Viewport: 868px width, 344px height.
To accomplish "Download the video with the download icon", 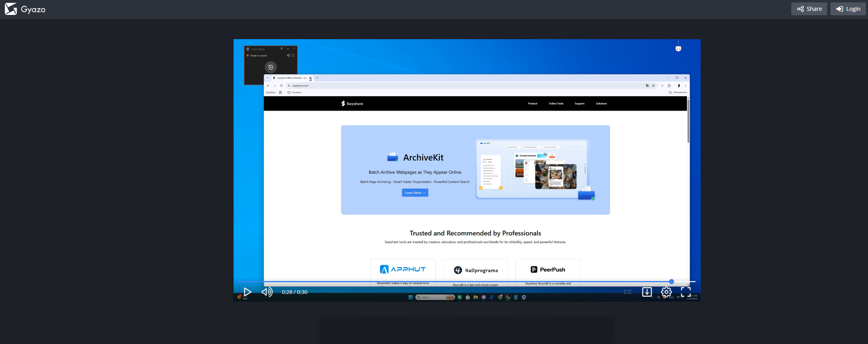I will (x=647, y=292).
